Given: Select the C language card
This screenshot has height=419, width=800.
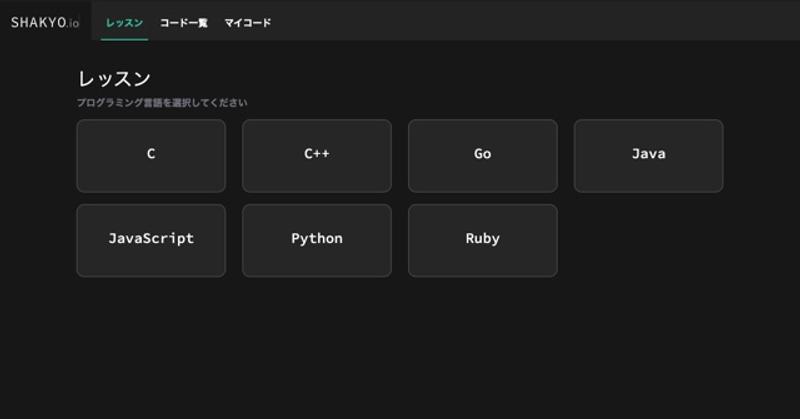Looking at the screenshot, I should click(x=151, y=155).
